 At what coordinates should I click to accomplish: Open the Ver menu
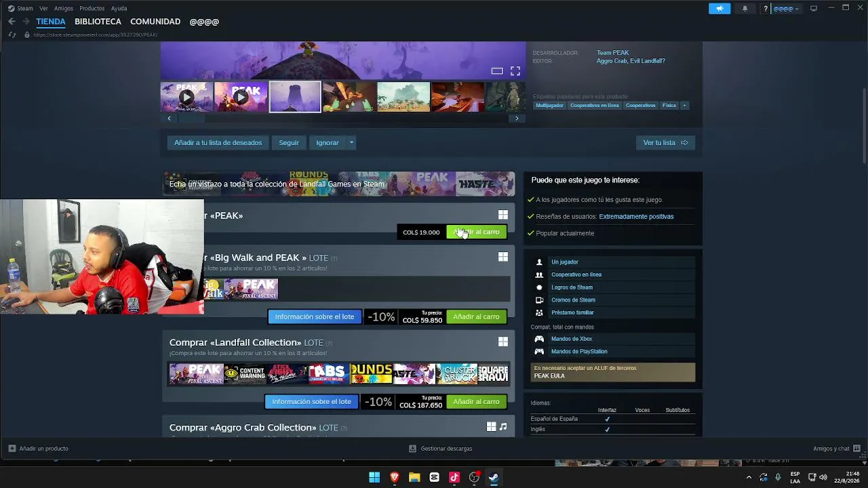click(x=43, y=9)
